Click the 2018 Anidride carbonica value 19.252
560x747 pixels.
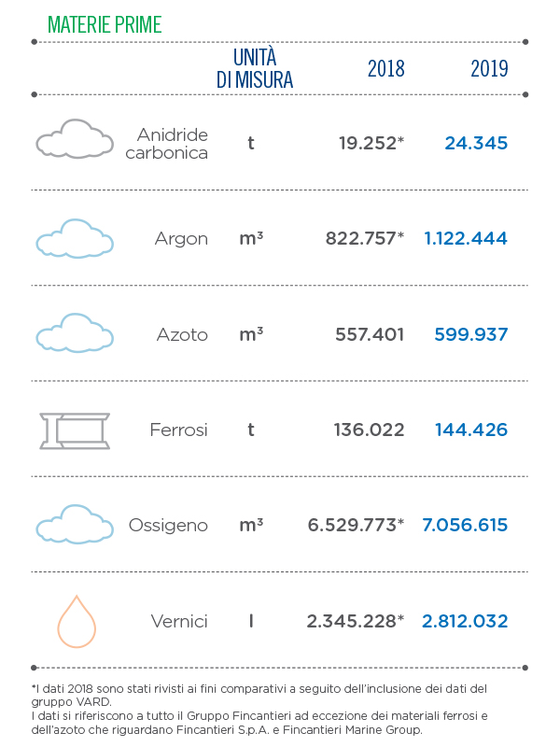click(x=371, y=143)
